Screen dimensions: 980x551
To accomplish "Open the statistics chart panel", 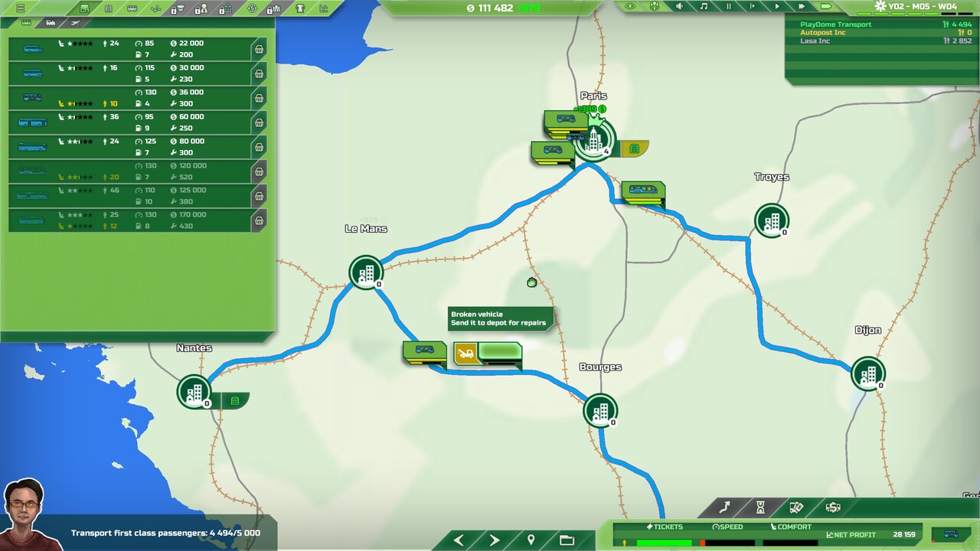I will pyautogui.click(x=324, y=8).
